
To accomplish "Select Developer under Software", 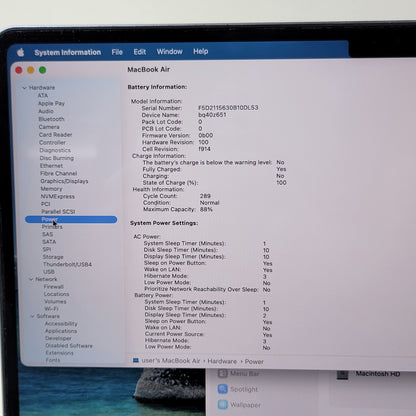I will tap(58, 338).
